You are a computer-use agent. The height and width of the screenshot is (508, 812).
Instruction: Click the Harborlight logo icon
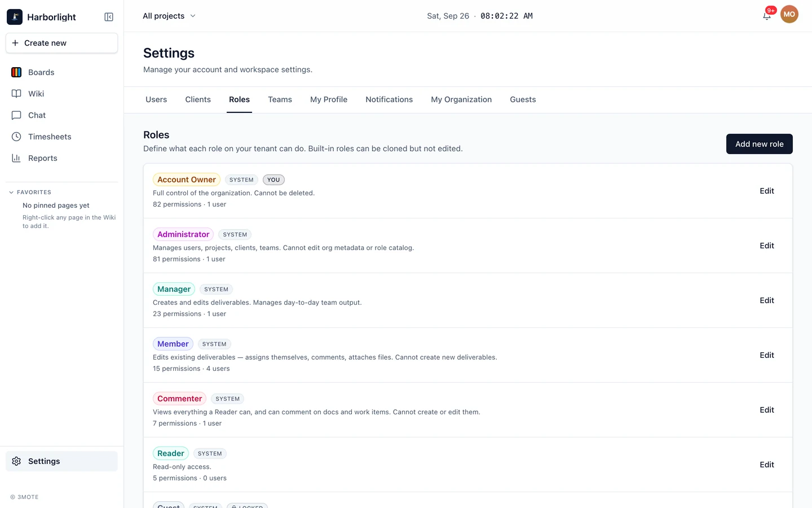[x=15, y=17]
